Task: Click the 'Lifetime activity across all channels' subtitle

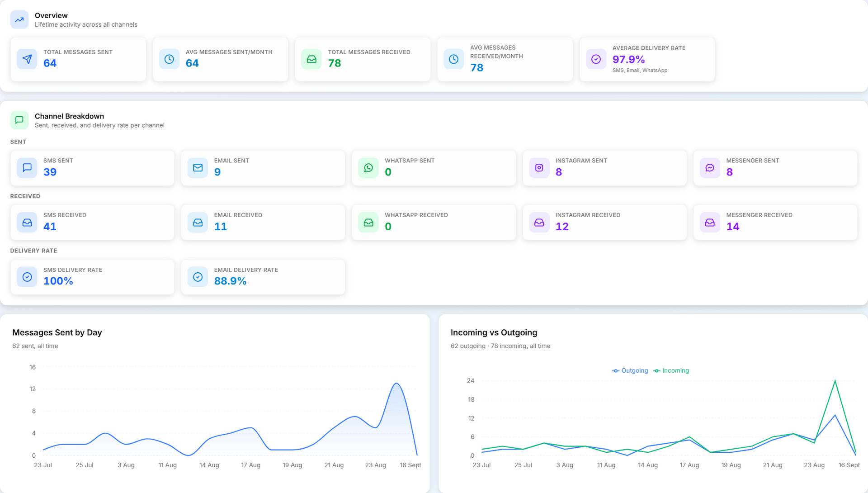Action: pos(86,24)
